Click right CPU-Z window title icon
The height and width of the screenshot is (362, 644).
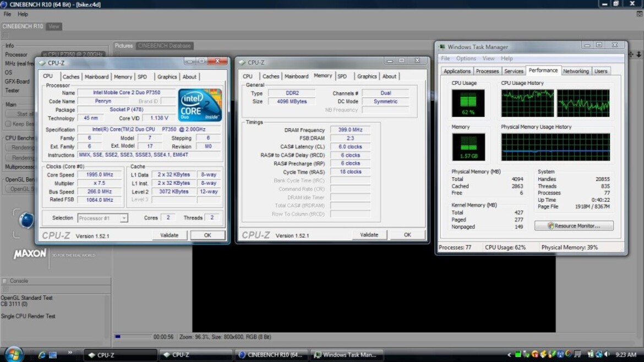click(x=242, y=62)
